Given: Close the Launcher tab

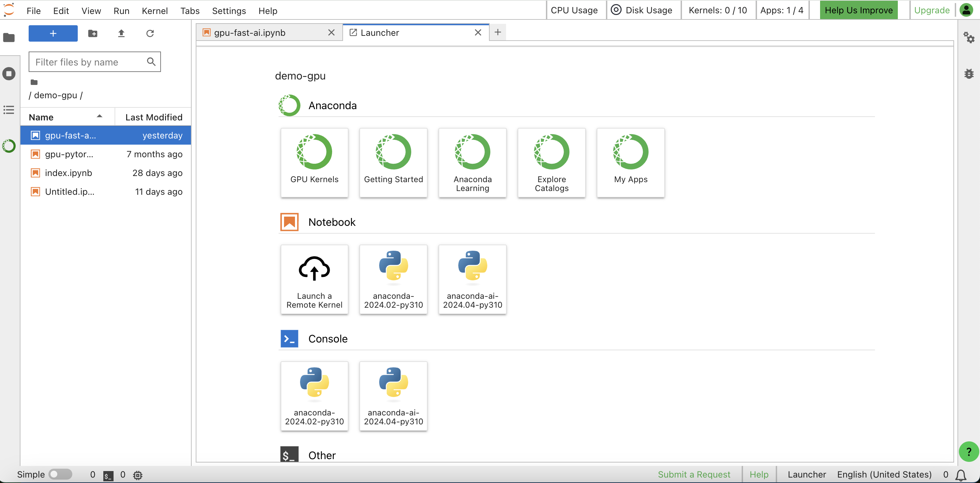Looking at the screenshot, I should (x=478, y=33).
